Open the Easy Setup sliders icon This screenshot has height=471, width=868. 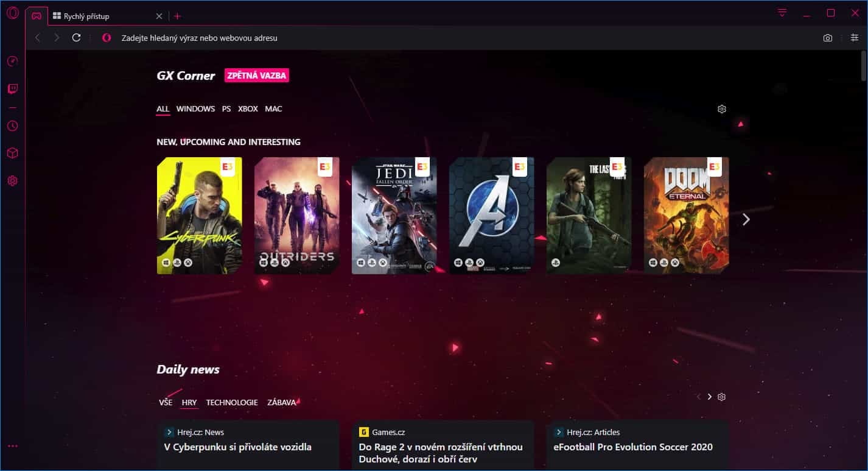pyautogui.click(x=855, y=38)
